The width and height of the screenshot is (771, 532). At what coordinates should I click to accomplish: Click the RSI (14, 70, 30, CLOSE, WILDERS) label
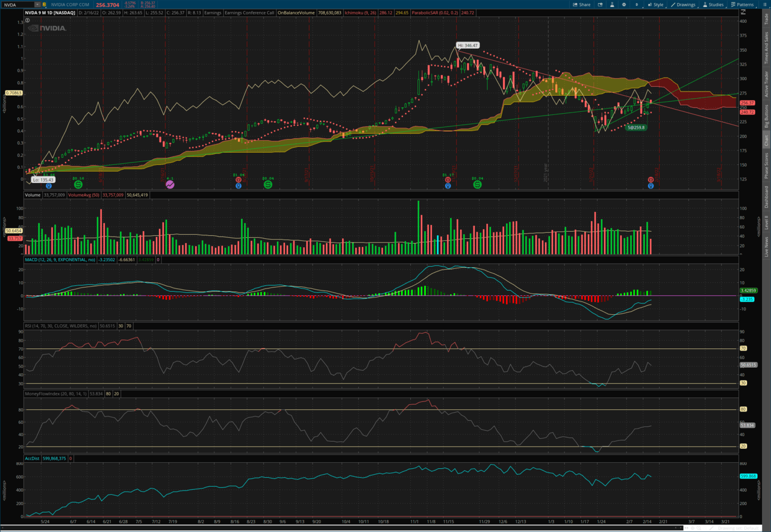coord(60,326)
